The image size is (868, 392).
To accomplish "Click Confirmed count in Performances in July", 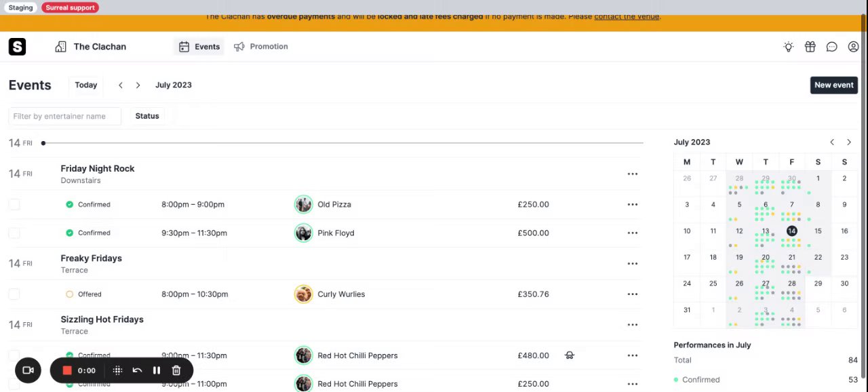I will click(x=853, y=380).
